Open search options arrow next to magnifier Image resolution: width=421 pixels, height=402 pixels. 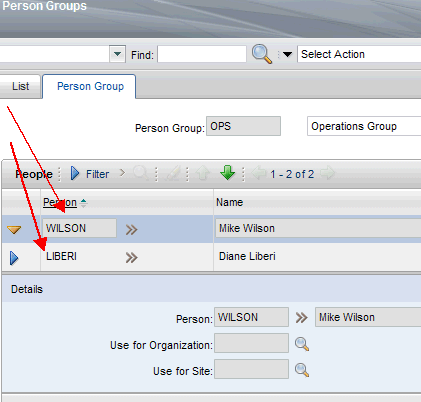[x=287, y=54]
